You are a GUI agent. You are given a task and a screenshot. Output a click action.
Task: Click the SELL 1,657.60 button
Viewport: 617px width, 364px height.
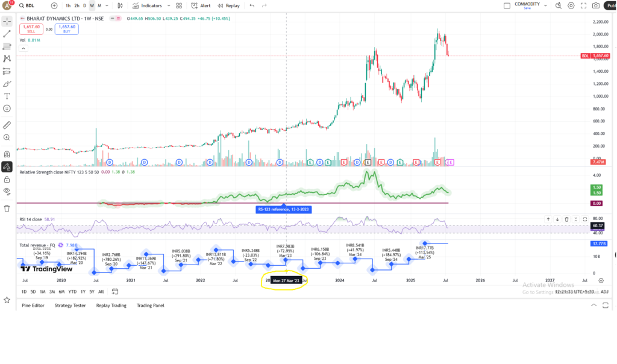[x=31, y=29]
